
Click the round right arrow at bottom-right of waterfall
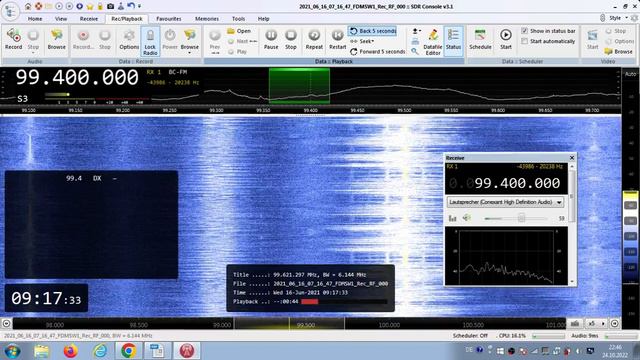(614, 323)
